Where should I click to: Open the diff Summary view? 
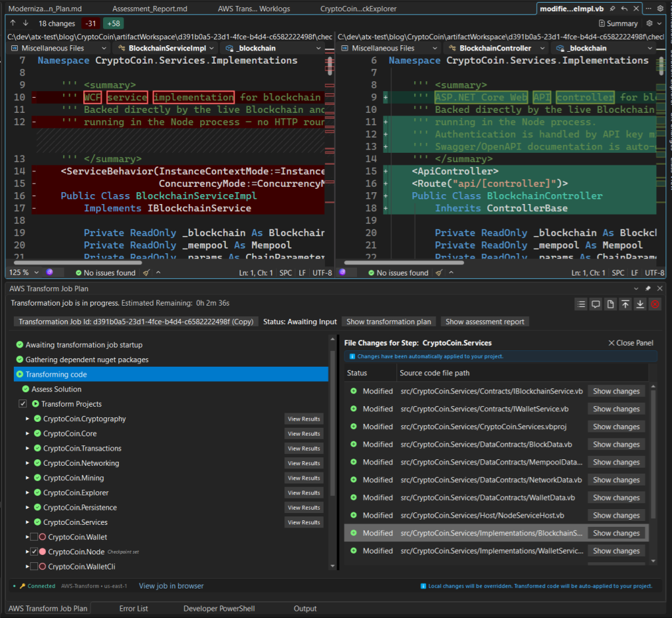pyautogui.click(x=618, y=24)
